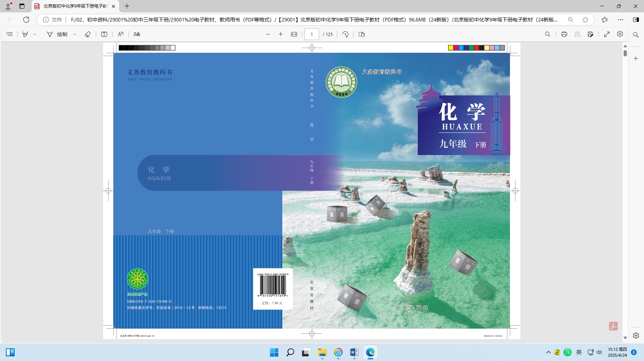Image resolution: width=644 pixels, height=361 pixels.
Task: Click the translate icon in PDF toolbar
Action: pyautogui.click(x=137, y=34)
